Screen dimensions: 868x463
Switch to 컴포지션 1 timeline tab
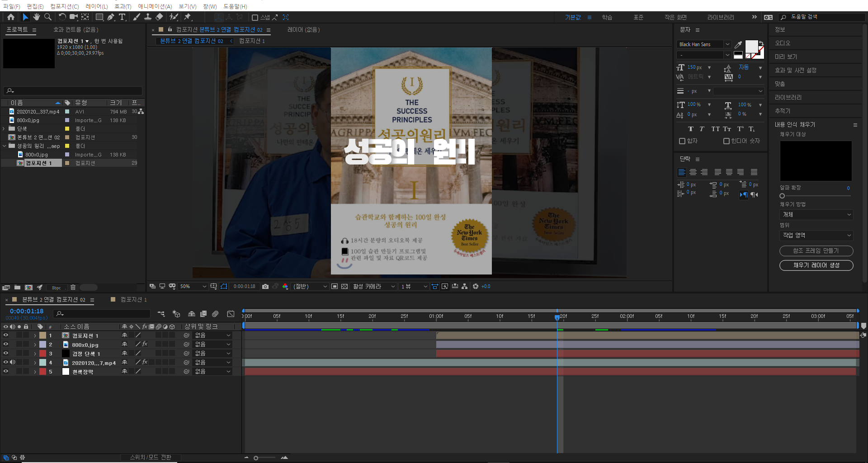(x=133, y=300)
